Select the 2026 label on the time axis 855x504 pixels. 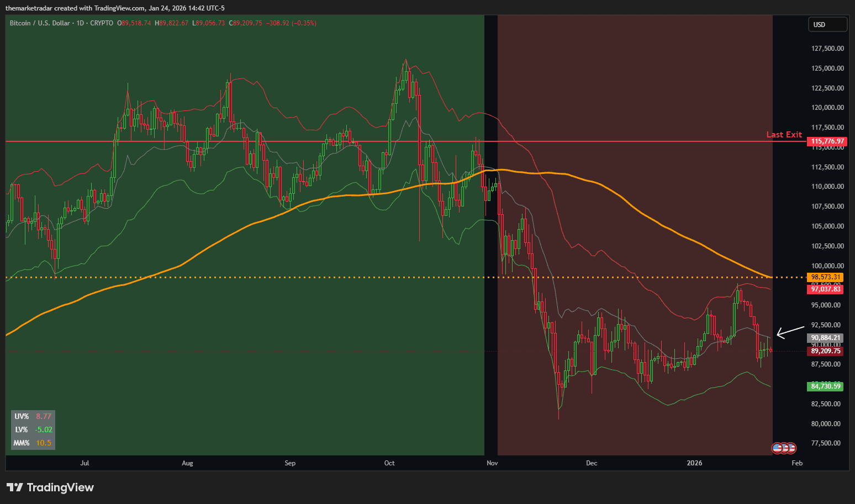694,463
